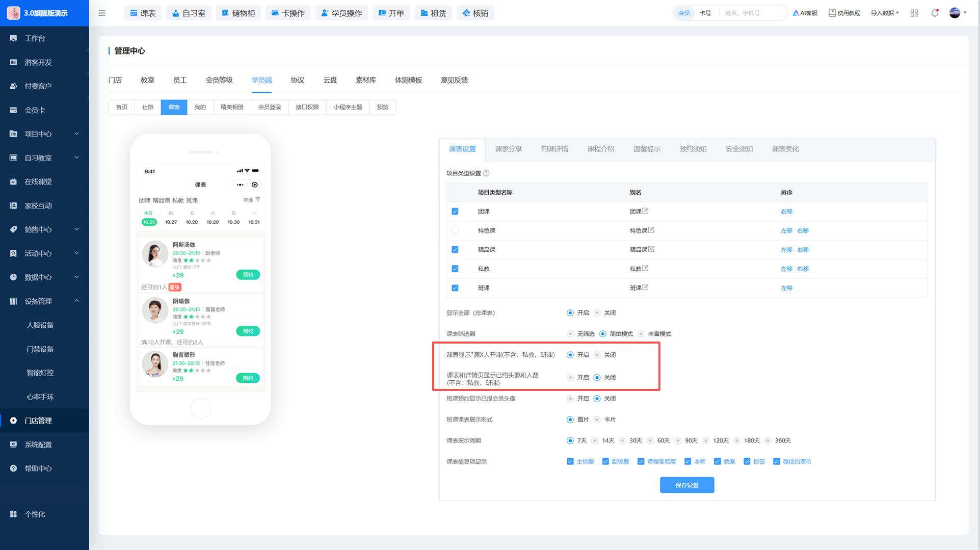
Task: Expand 项目中心 in the sidebar
Action: point(44,134)
